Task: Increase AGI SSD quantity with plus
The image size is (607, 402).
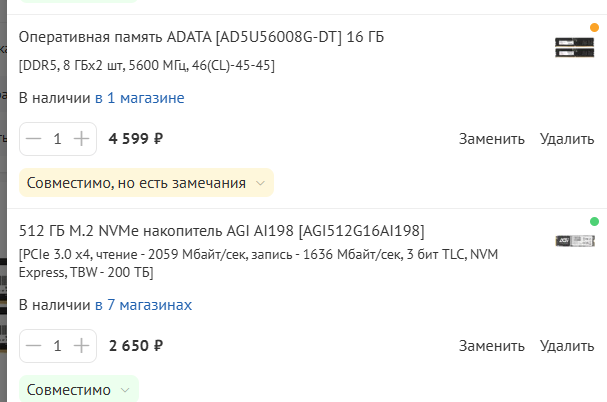Action: 81,346
